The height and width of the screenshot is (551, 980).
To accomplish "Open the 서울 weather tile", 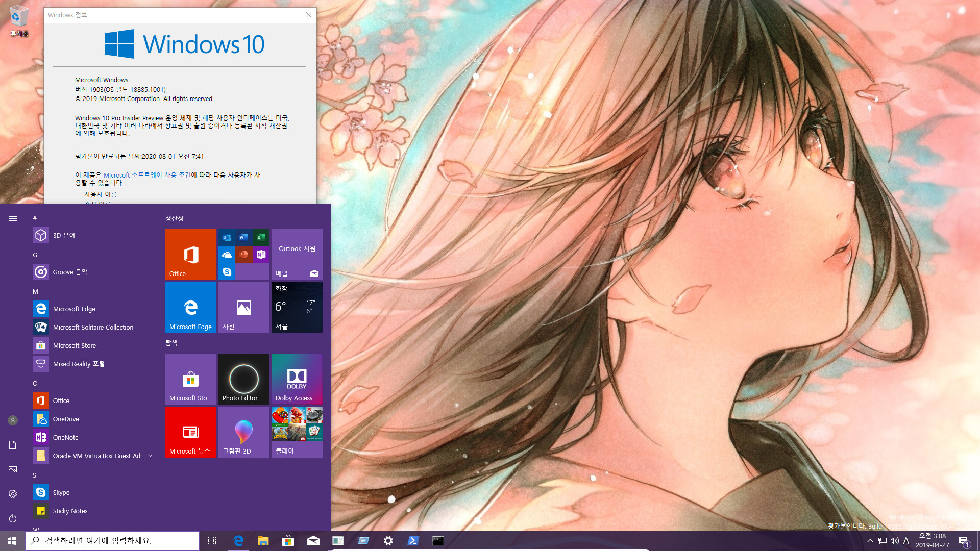I will coord(297,308).
